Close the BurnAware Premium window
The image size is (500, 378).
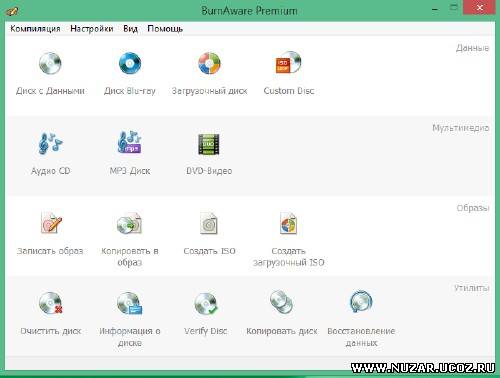pos(479,7)
